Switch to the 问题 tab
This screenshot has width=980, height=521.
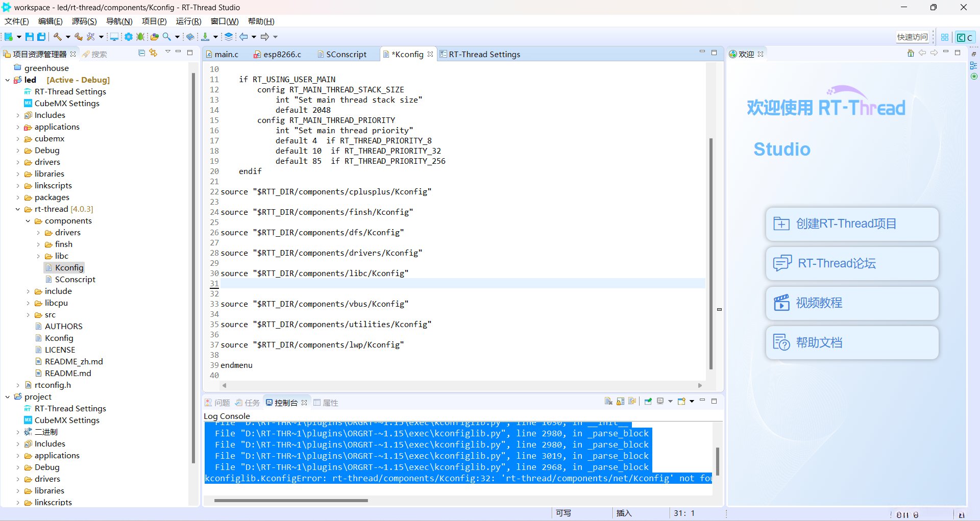217,403
